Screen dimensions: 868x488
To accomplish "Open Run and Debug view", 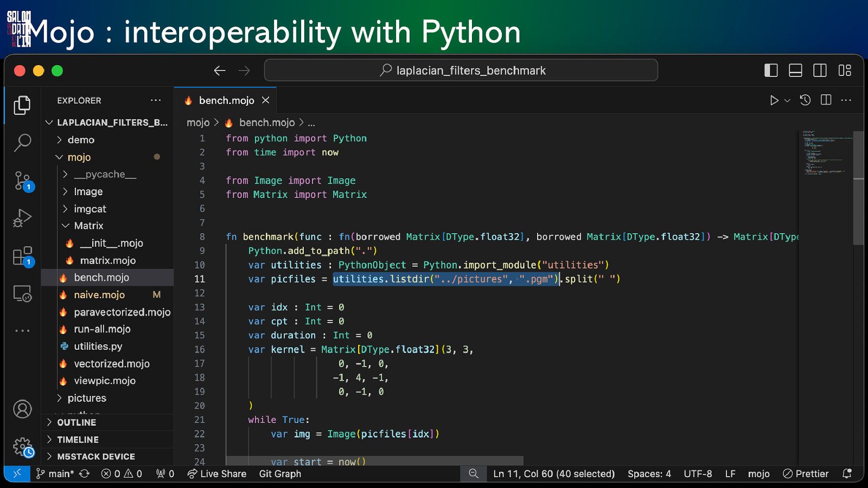I will click(22, 218).
